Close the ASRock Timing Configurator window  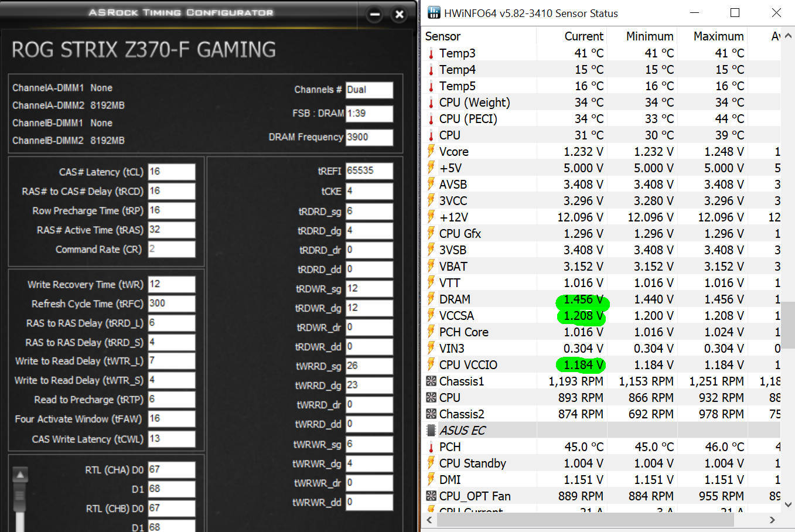pos(400,14)
